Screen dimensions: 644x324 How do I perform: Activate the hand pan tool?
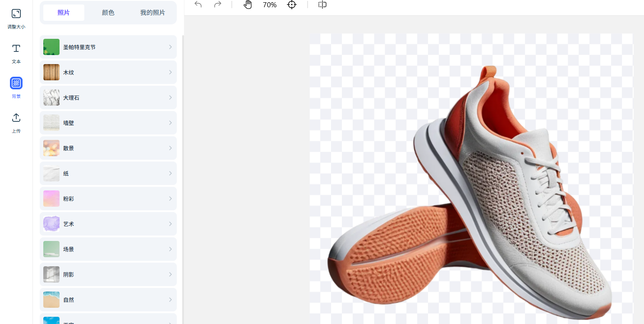(248, 5)
